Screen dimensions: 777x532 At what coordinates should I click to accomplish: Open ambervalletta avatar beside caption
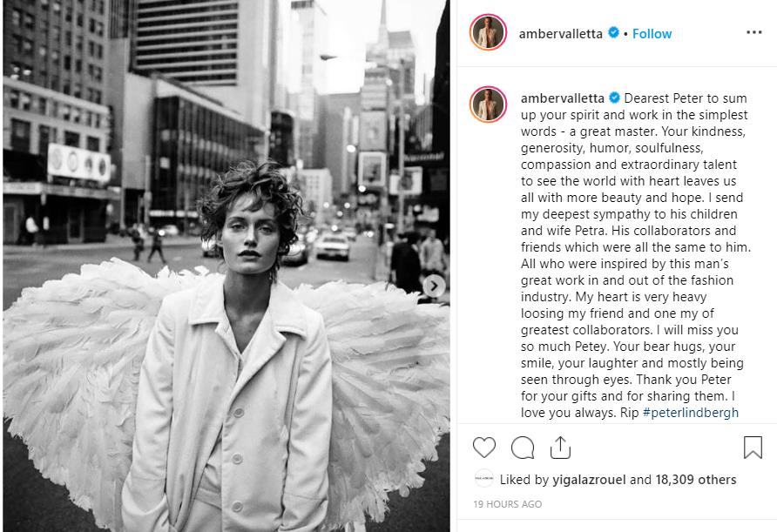(488, 104)
